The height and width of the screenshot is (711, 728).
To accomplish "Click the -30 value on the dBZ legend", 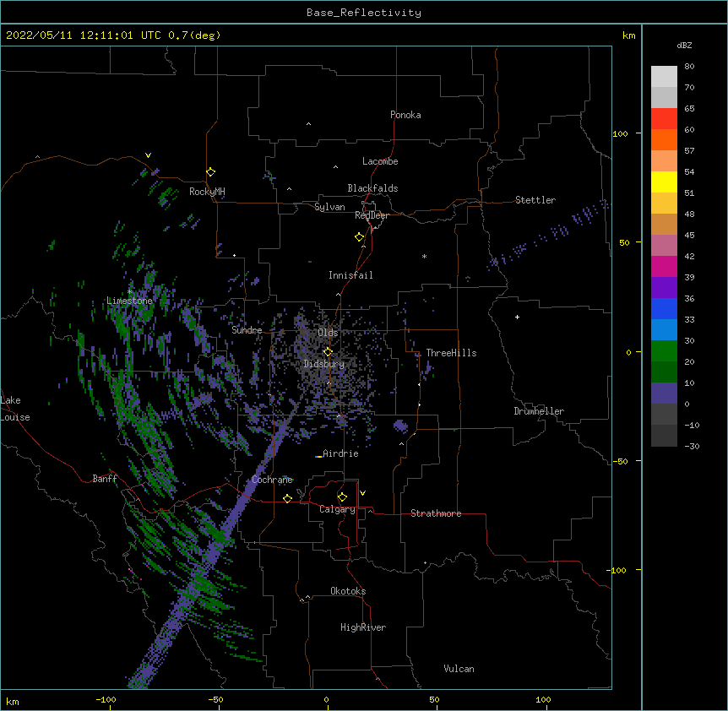I will pos(692,446).
